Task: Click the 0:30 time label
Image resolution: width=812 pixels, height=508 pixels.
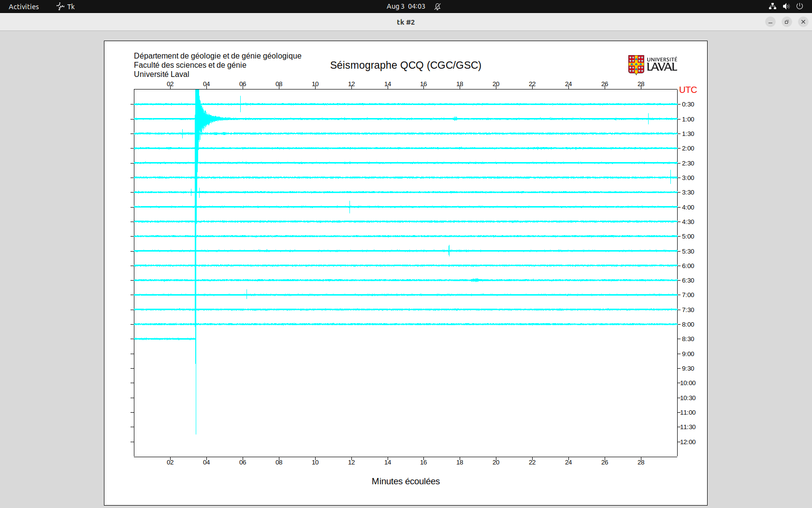Action: pos(688,105)
